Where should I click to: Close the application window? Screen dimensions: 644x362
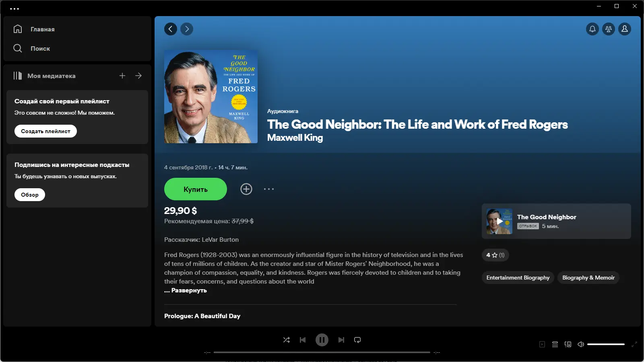[x=635, y=6]
